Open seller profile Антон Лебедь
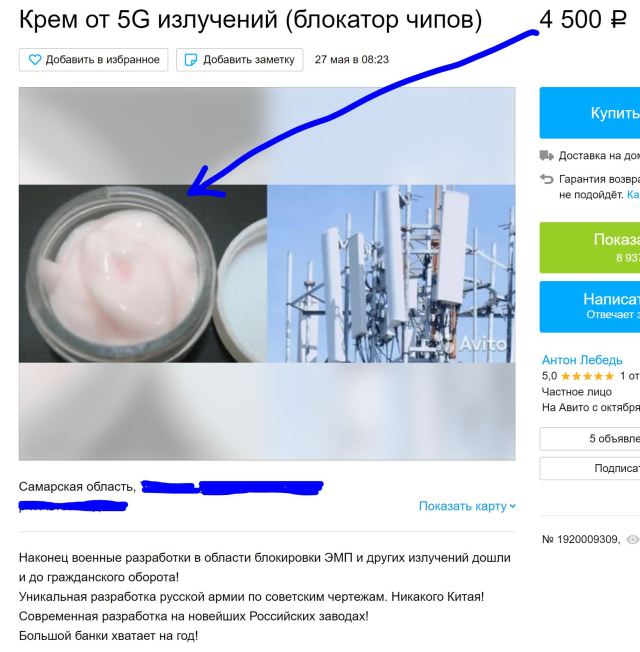The image size is (640, 652). tap(582, 360)
